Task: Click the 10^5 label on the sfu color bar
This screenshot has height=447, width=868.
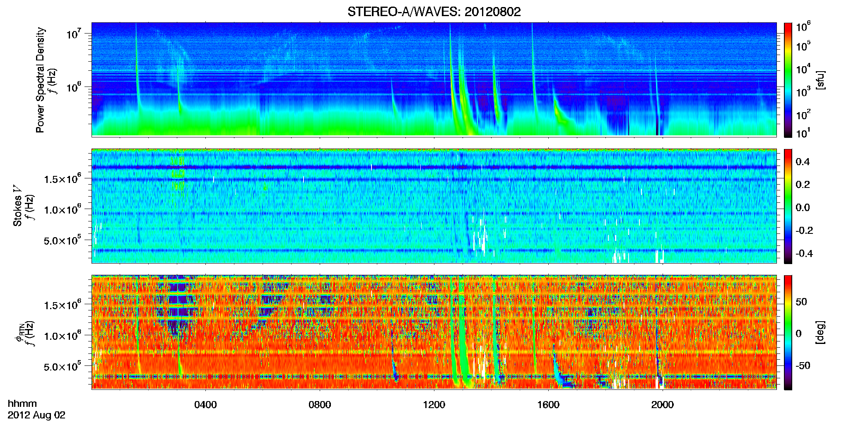Action: (x=804, y=46)
